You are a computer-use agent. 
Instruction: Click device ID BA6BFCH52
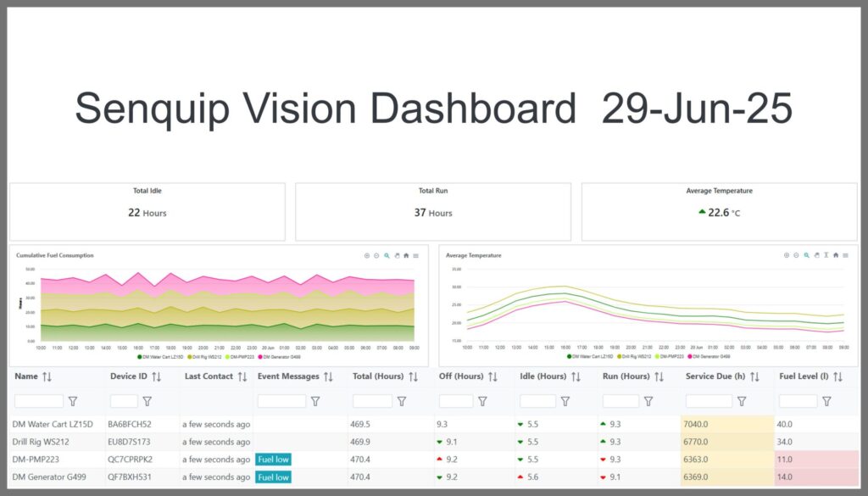tap(130, 425)
